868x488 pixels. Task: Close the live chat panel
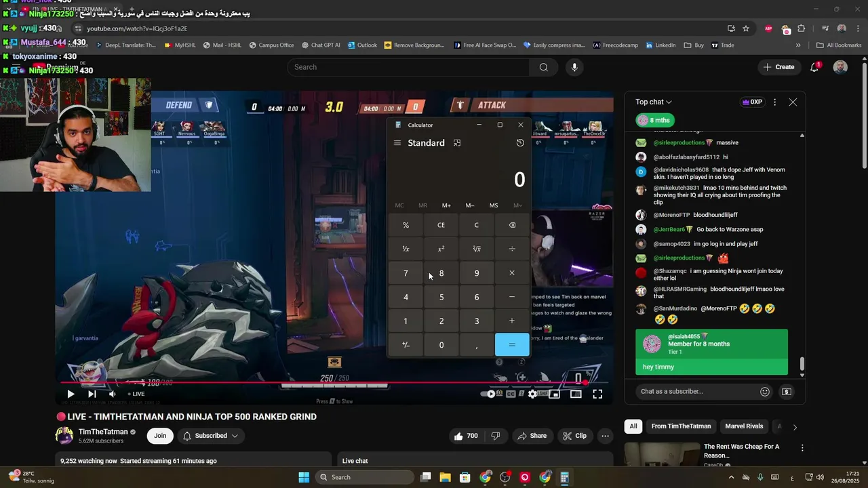click(x=793, y=102)
